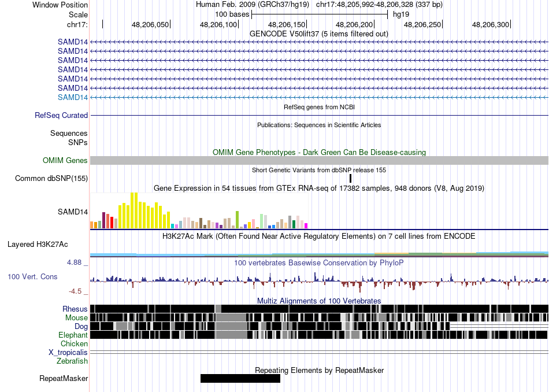Open Multiz Alignments of 100 Vertebrates title
Image resolution: width=549 pixels, height=392 pixels.
pyautogui.click(x=319, y=301)
